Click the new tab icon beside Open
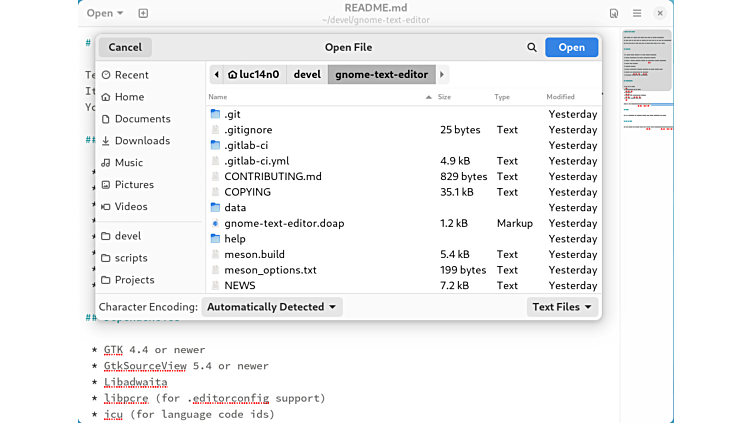This screenshot has width=752, height=423. point(143,13)
